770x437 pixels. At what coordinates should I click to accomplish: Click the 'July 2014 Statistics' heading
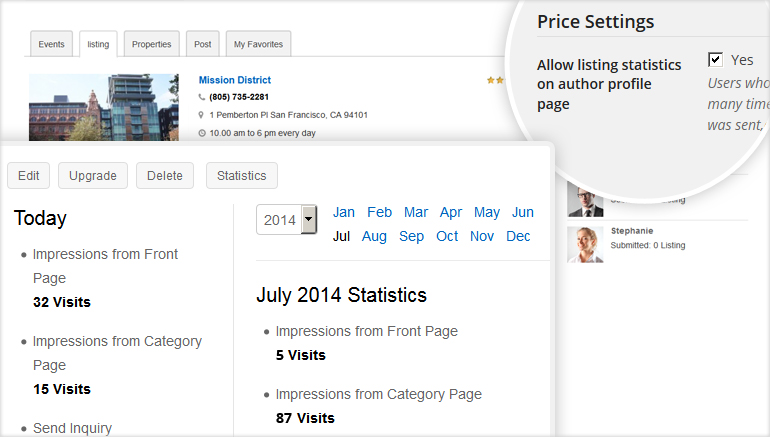click(x=341, y=295)
